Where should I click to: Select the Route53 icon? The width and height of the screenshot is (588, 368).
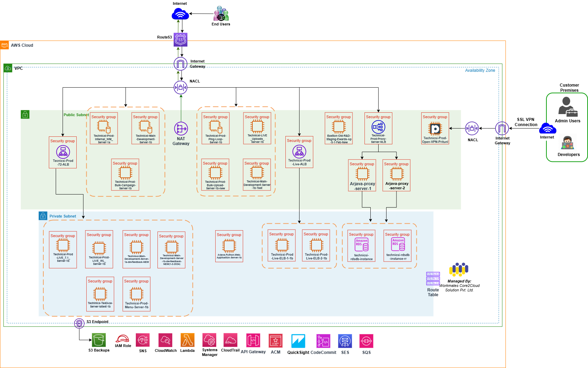coord(180,40)
